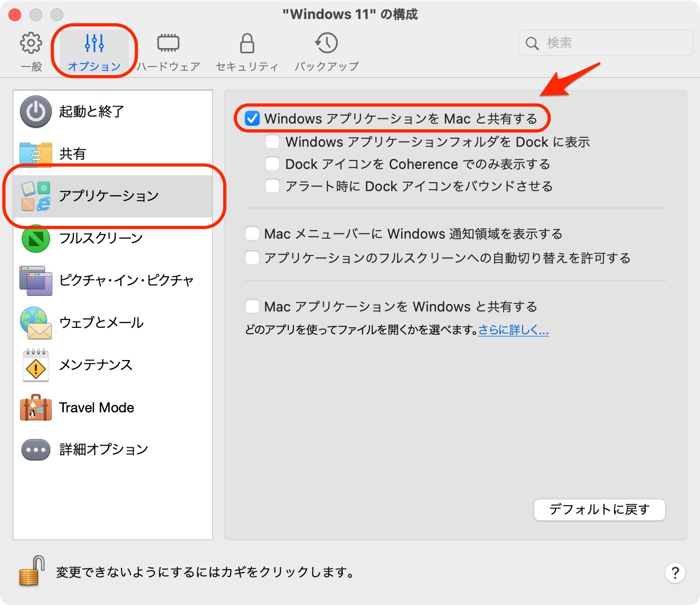
Task: Enable アラート時に Dock アイコンをバウンドさせる
Action: pos(272,186)
